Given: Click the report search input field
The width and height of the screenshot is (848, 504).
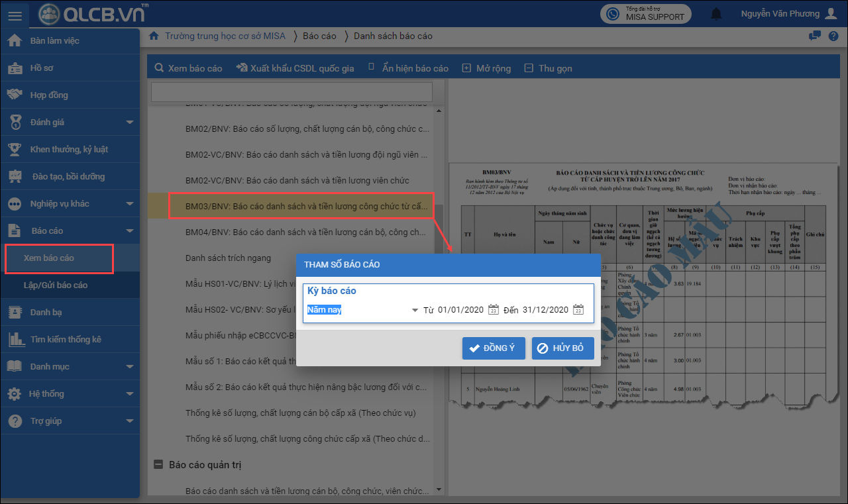Looking at the screenshot, I should [x=291, y=91].
